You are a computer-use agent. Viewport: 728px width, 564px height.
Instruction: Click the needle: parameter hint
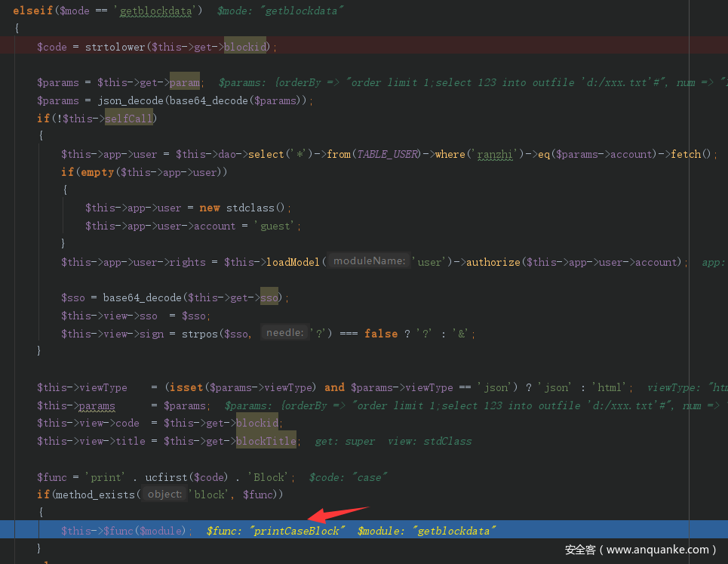point(284,333)
